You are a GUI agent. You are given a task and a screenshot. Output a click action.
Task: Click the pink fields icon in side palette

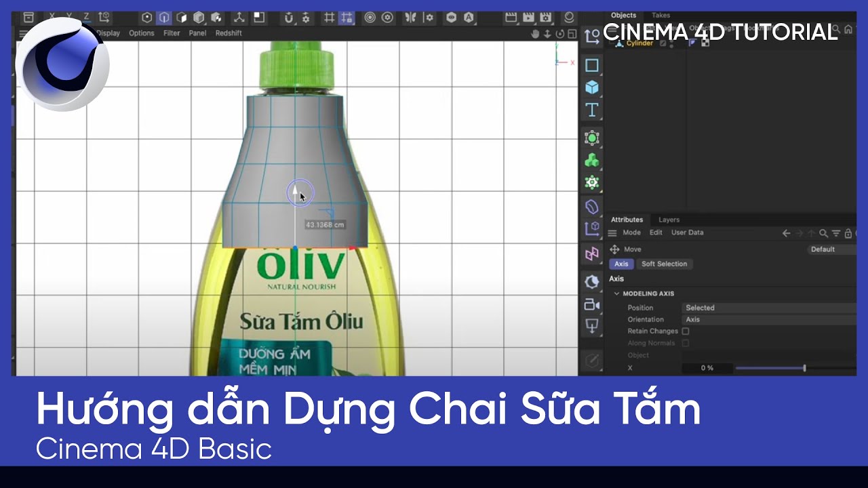(592, 253)
